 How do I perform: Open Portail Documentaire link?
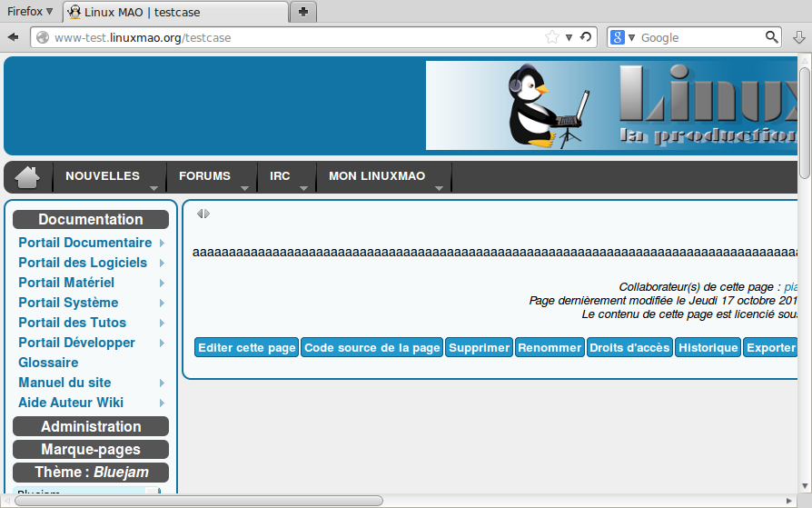click(x=85, y=243)
